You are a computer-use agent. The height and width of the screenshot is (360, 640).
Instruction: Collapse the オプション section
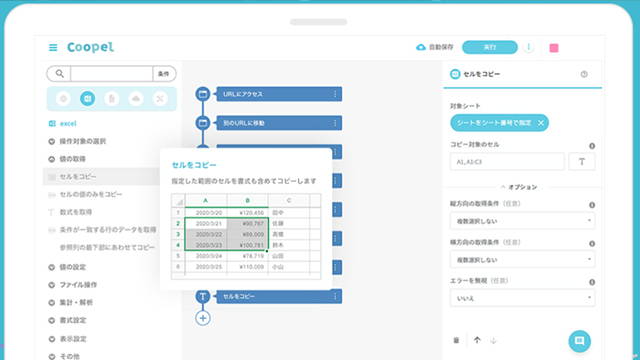pos(519,187)
